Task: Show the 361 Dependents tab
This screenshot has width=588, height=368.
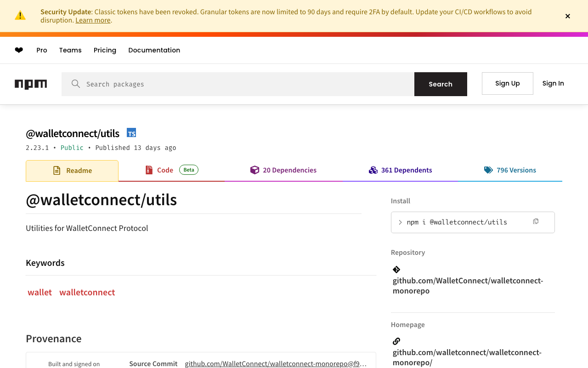Action: (400, 170)
